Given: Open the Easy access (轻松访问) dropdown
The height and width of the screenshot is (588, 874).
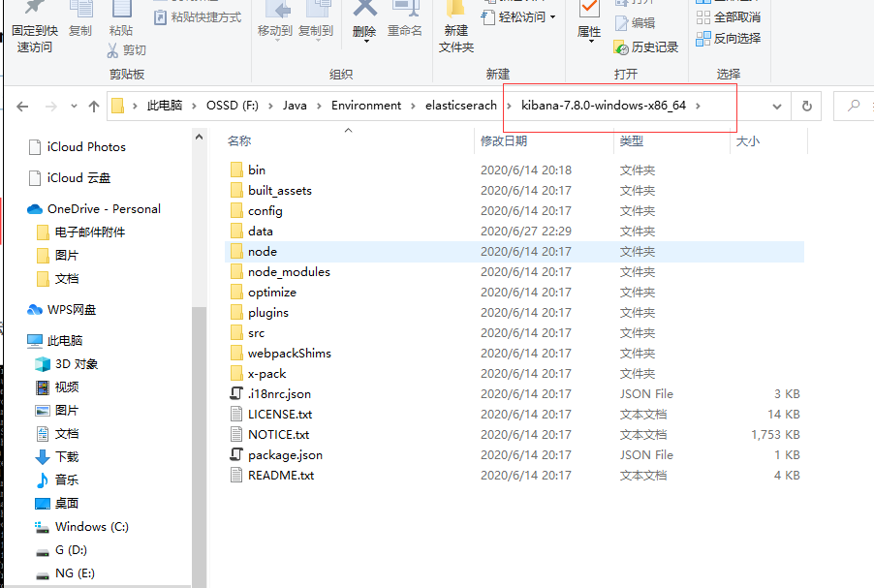Looking at the screenshot, I should [518, 17].
